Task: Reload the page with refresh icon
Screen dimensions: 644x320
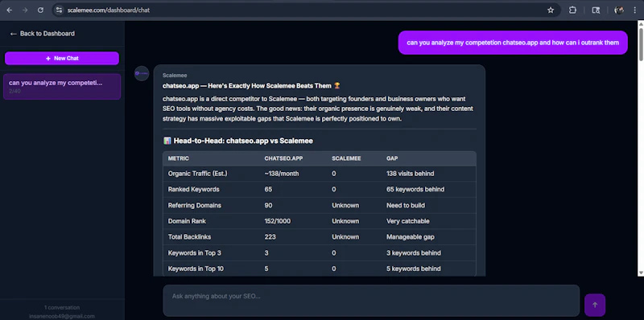Action: [40, 10]
